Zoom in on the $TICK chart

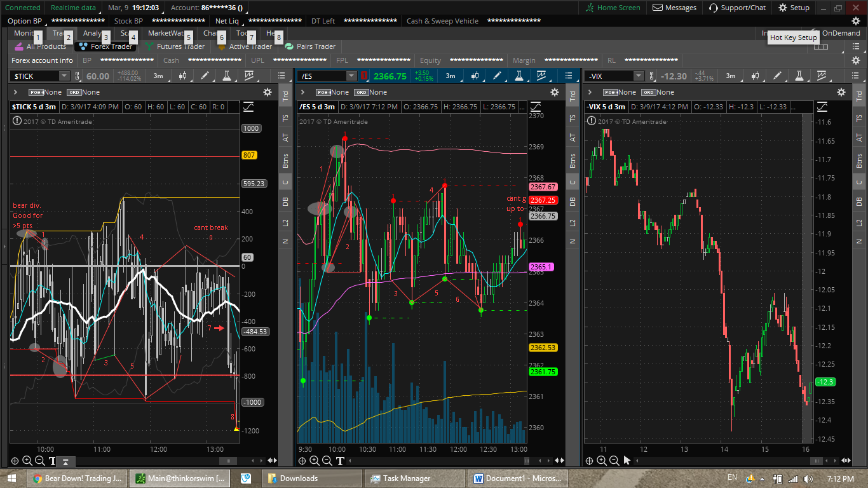(27, 461)
